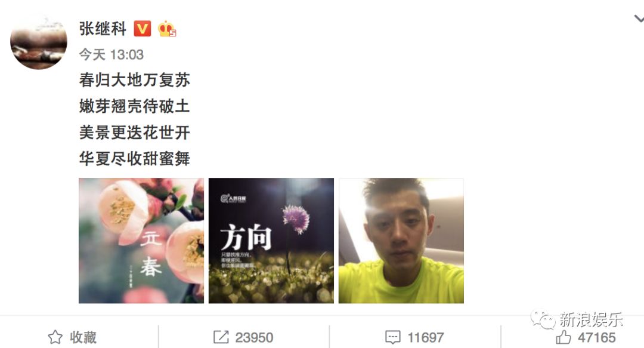Open the selfie photo in yellow shirt
The image size is (644, 348).
pos(401,241)
